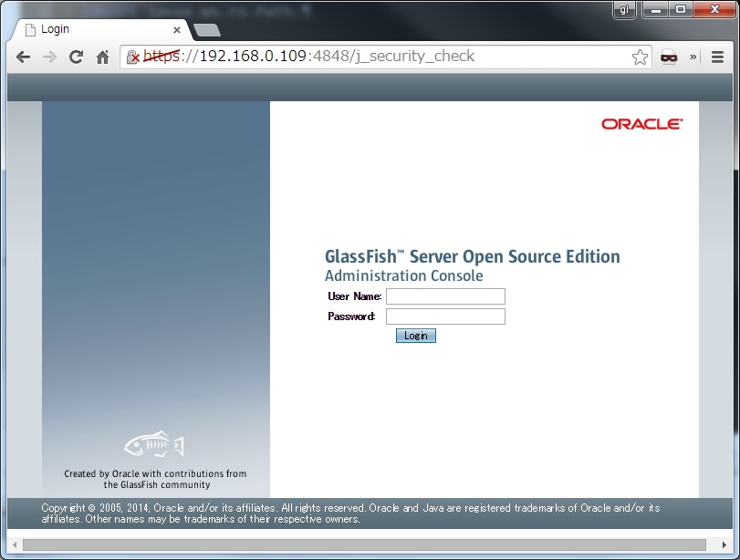Reload the page with the refresh icon
740x560 pixels.
(76, 57)
